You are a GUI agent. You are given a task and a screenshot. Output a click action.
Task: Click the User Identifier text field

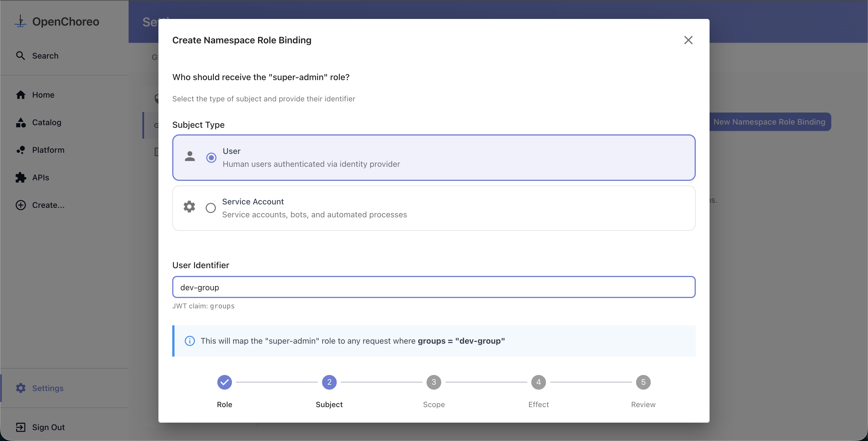(433, 287)
